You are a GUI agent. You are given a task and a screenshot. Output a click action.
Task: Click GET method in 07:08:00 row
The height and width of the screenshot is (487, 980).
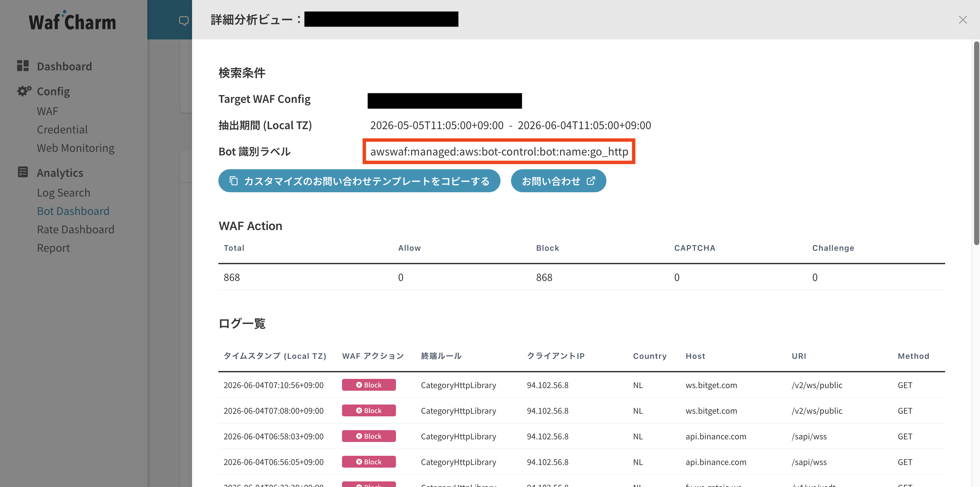click(905, 410)
